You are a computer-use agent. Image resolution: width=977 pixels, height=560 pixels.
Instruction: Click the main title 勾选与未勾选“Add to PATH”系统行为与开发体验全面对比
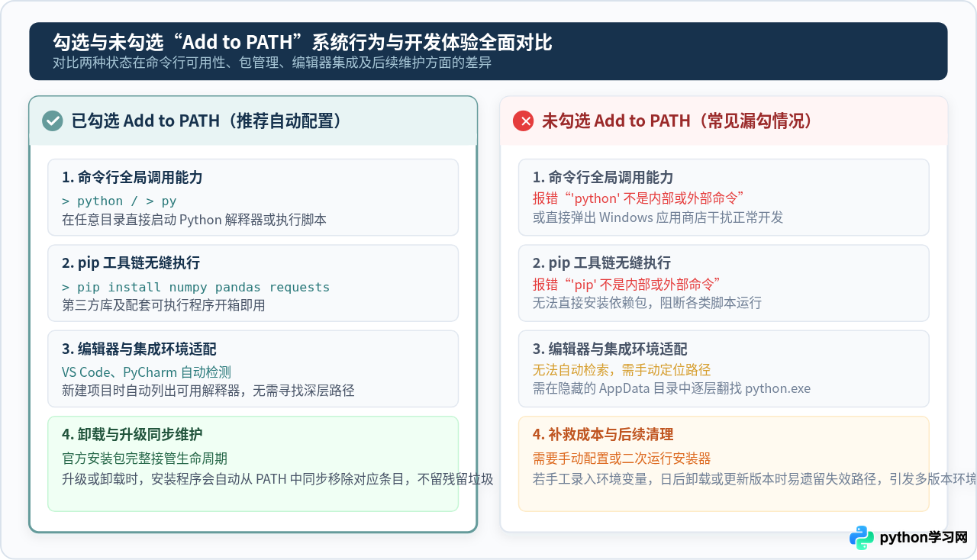click(302, 42)
